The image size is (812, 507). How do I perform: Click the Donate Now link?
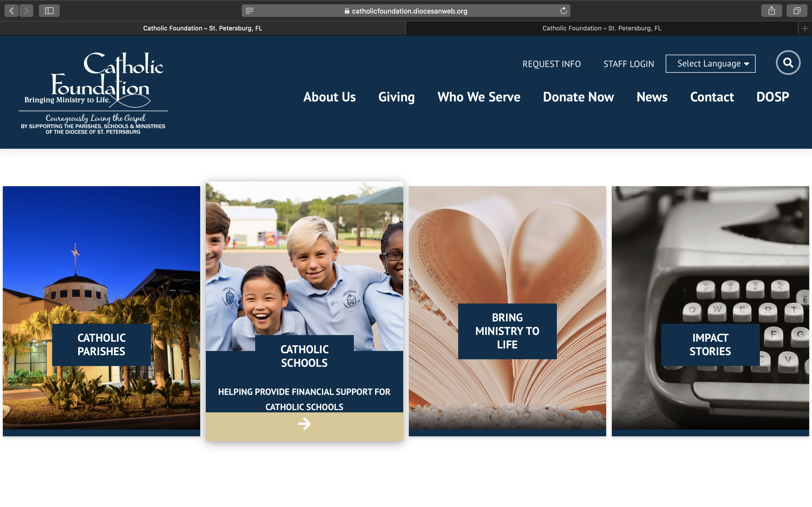point(578,97)
